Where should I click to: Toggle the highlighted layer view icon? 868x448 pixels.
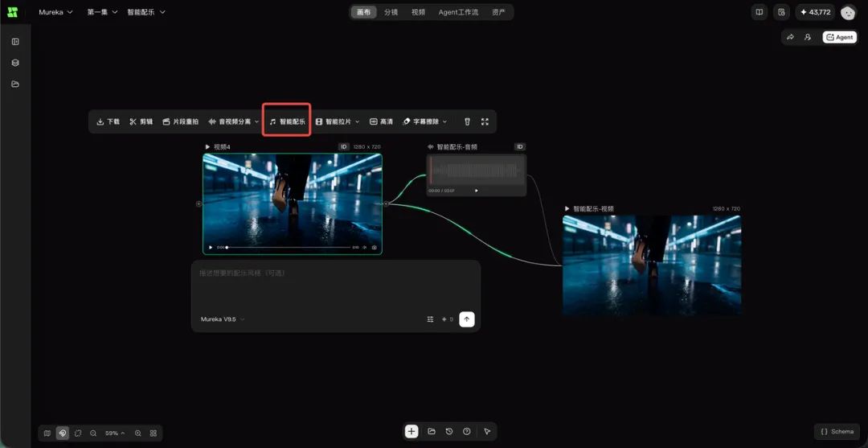click(x=63, y=433)
